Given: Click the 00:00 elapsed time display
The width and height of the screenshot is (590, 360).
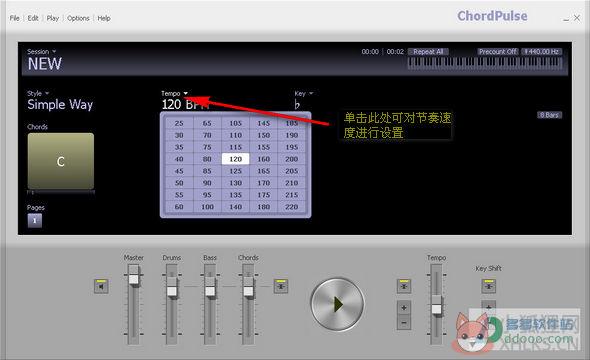Looking at the screenshot, I should pos(370,52).
